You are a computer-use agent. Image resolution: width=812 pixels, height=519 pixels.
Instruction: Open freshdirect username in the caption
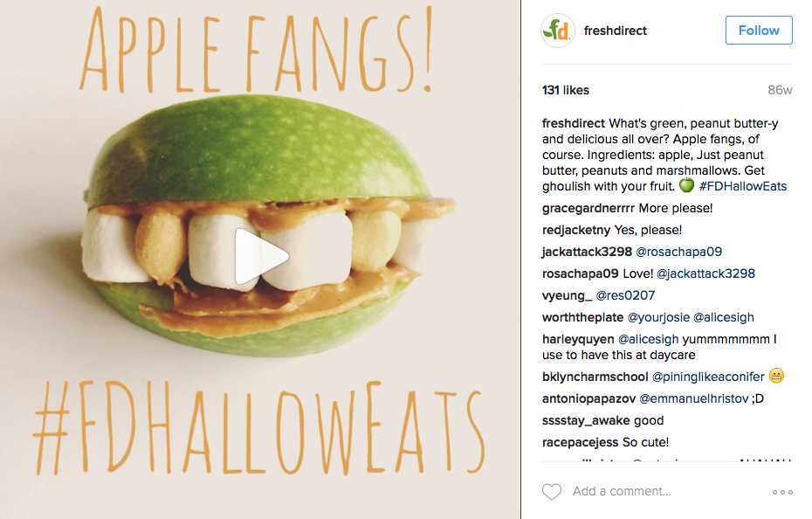click(574, 123)
